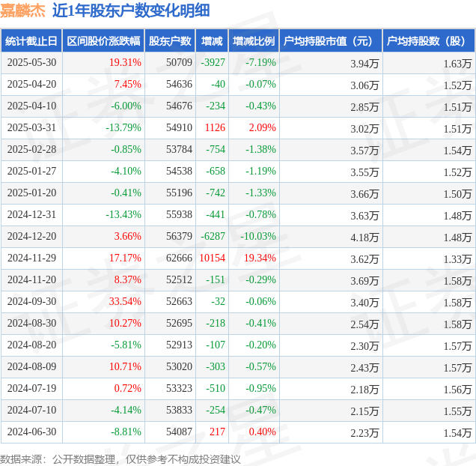Screen dimensions: 476x466
Task: Click the 统计截止日 column header
Action: [x=31, y=40]
